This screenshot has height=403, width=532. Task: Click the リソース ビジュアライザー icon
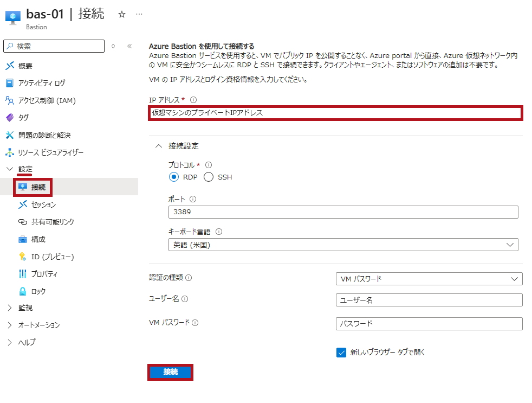tap(10, 152)
